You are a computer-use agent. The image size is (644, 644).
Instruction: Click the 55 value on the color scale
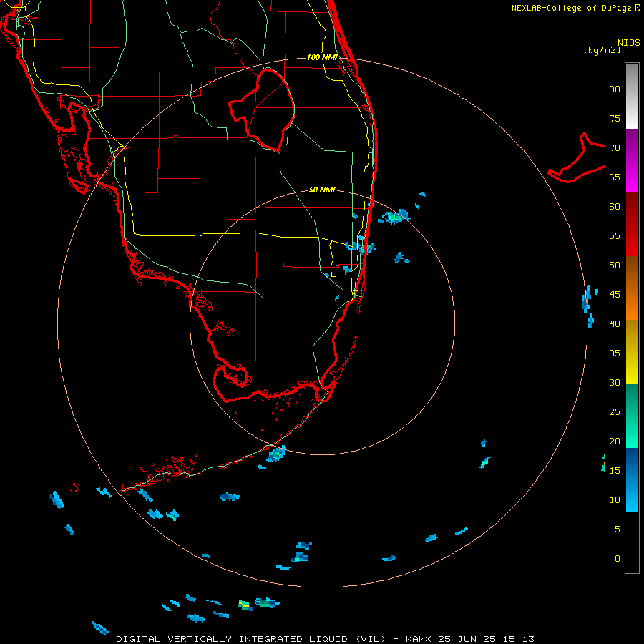click(x=615, y=235)
